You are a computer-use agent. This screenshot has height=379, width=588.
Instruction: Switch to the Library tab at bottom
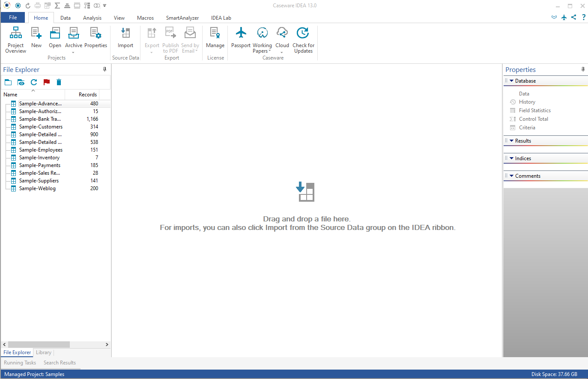[x=44, y=352]
